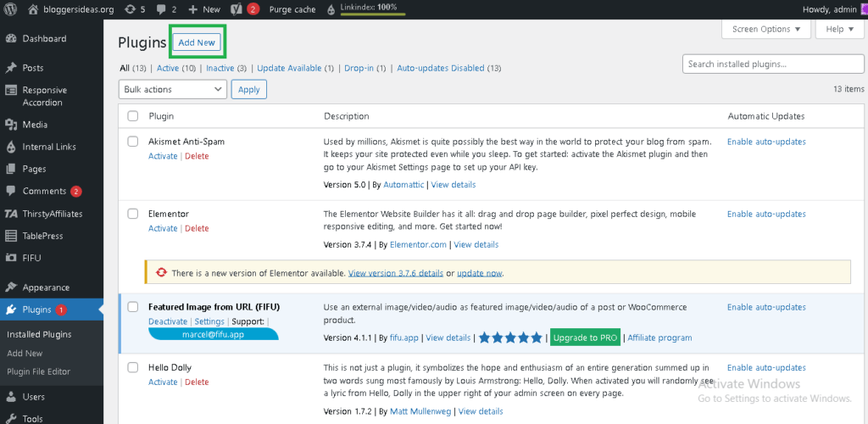Click the plus New icon
The width and height of the screenshot is (868, 424).
[192, 9]
